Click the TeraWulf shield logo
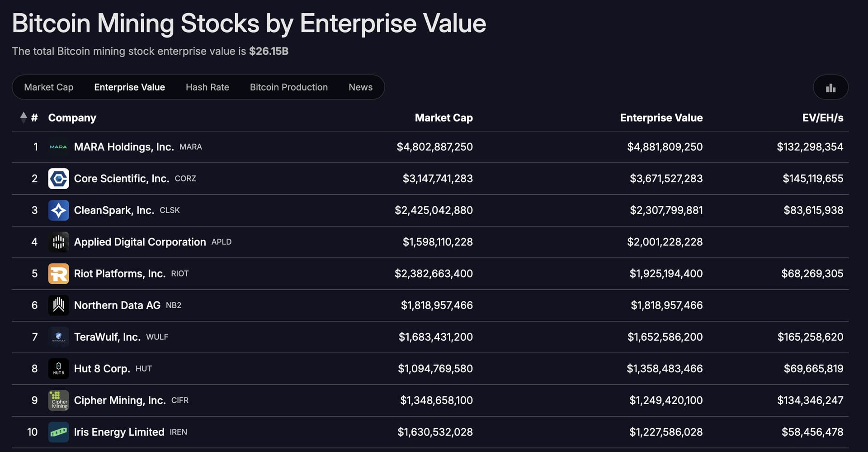This screenshot has width=868, height=452. [x=58, y=337]
